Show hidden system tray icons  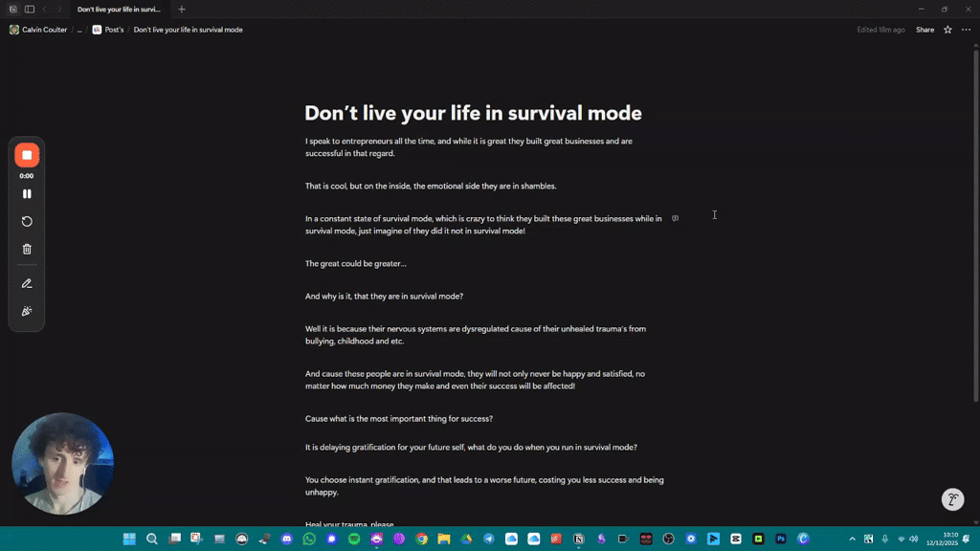click(852, 539)
